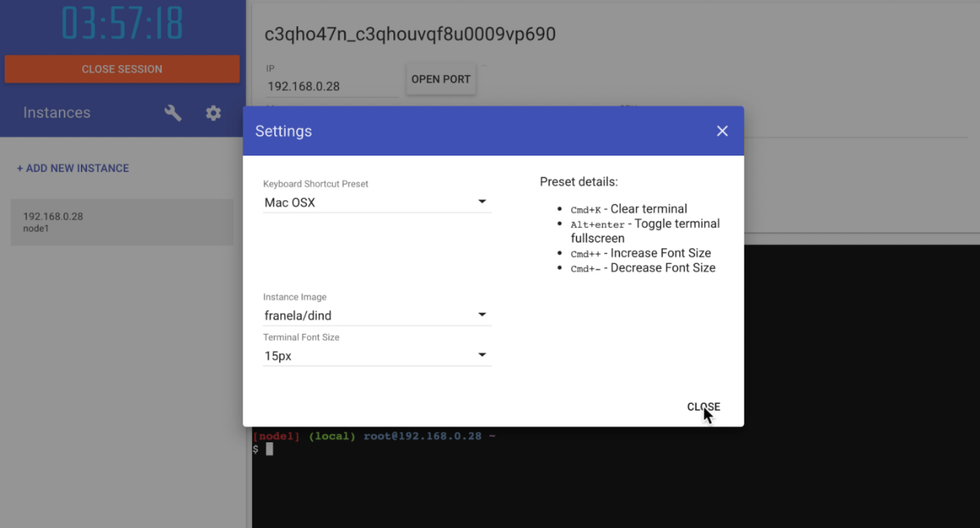Open settings with the gear icon

214,113
